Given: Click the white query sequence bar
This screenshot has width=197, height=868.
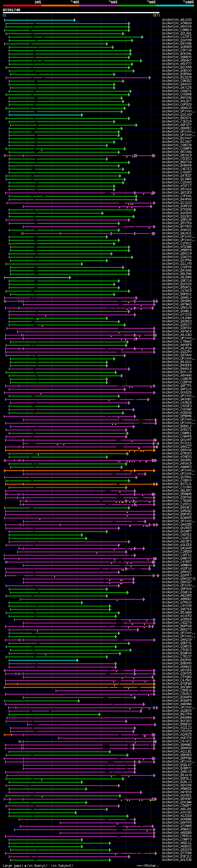Looking at the screenshot, I should (x=81, y=13).
